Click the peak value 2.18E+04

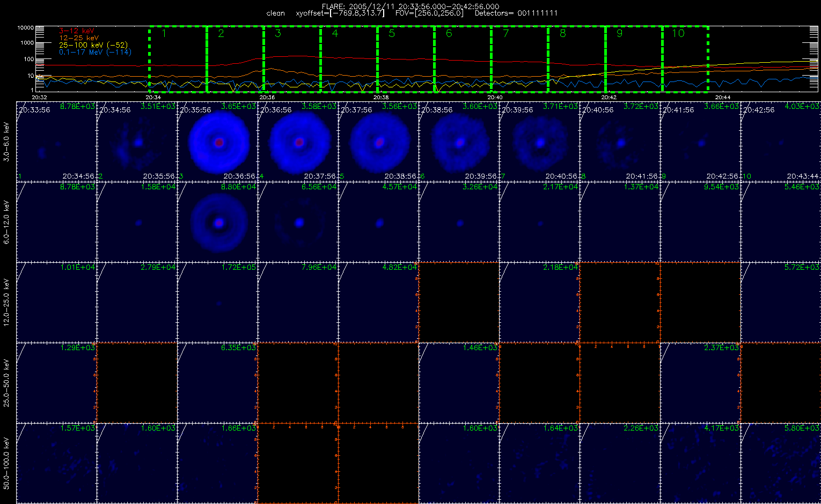tap(560, 268)
